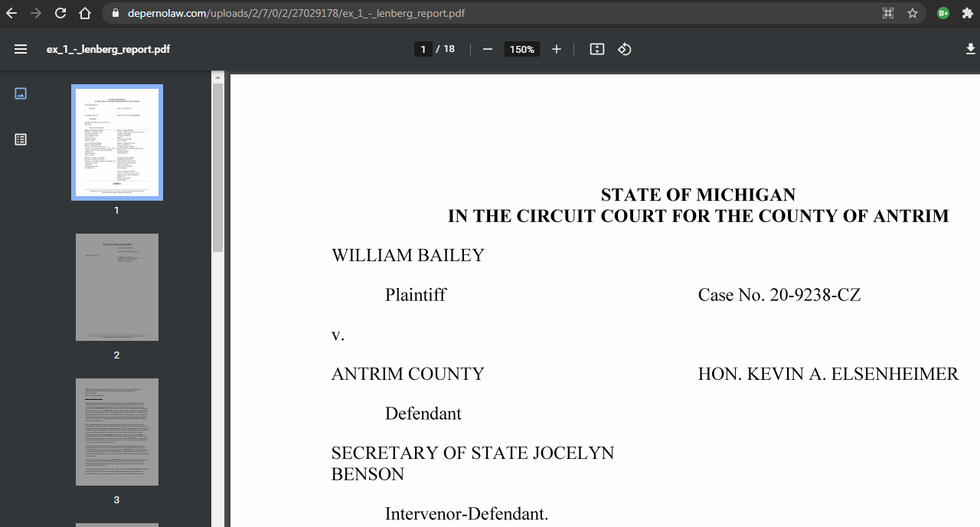
Task: Reload the page
Action: 60,13
